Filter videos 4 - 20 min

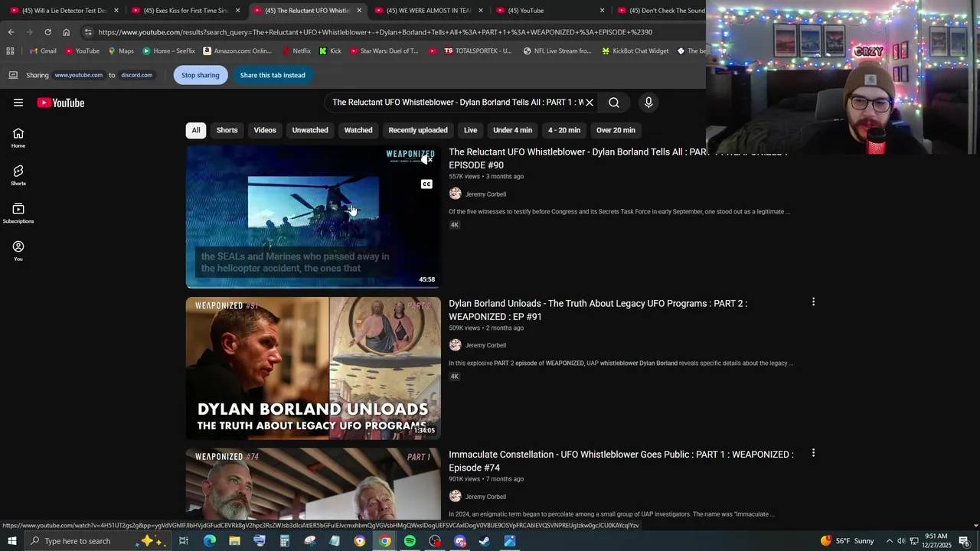(564, 130)
